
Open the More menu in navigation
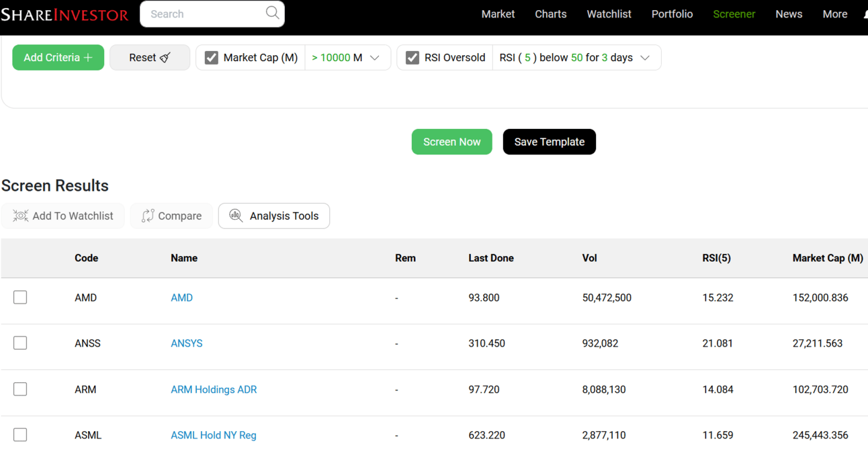(835, 14)
